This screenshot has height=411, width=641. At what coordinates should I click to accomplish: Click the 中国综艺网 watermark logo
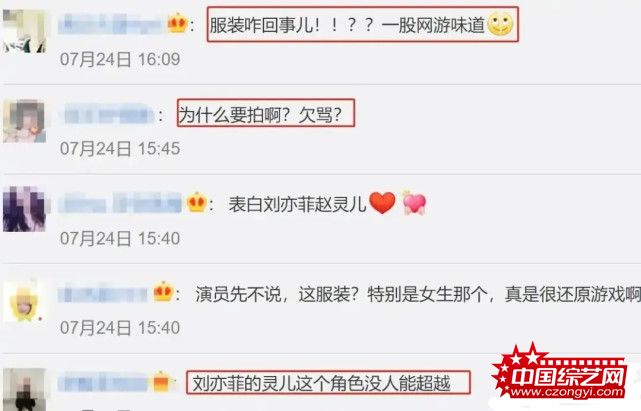(560, 371)
